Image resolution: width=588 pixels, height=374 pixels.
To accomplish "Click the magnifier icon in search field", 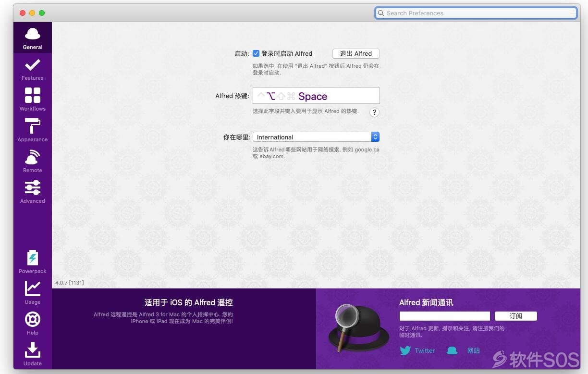I will pos(381,13).
